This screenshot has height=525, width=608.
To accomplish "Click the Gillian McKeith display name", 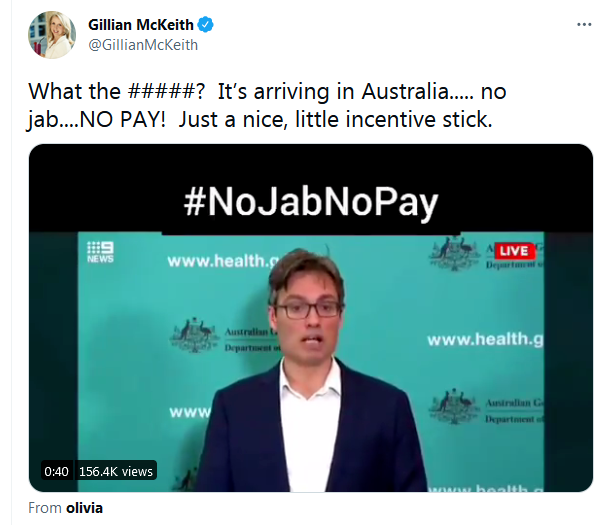I will pyautogui.click(x=141, y=25).
